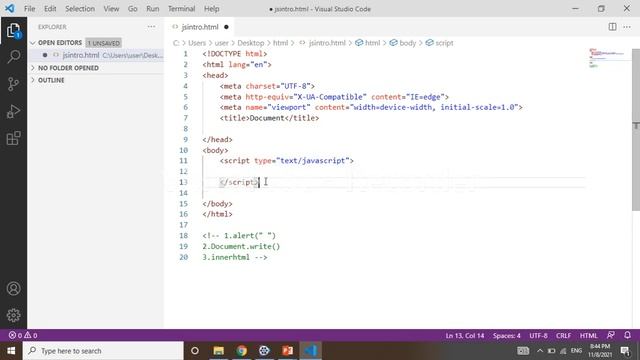Viewport: 640px width, 360px height.
Task: Open the Edit menu
Action: point(50,9)
